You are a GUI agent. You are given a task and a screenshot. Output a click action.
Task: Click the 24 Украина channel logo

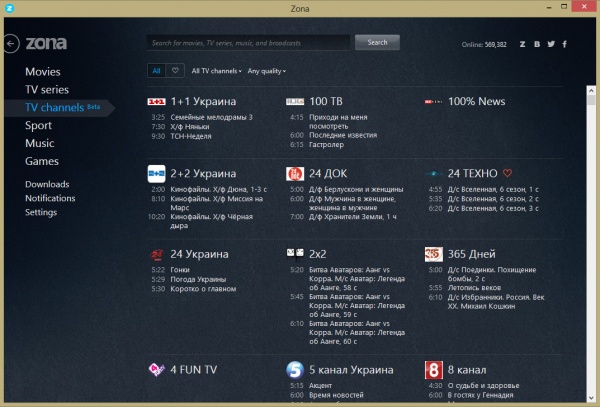click(x=157, y=254)
